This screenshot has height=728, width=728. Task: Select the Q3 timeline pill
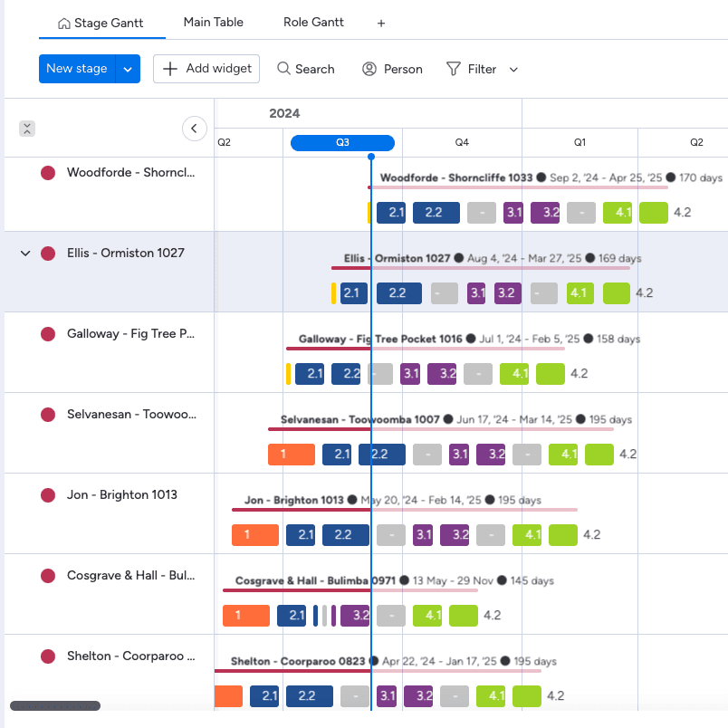pos(342,142)
